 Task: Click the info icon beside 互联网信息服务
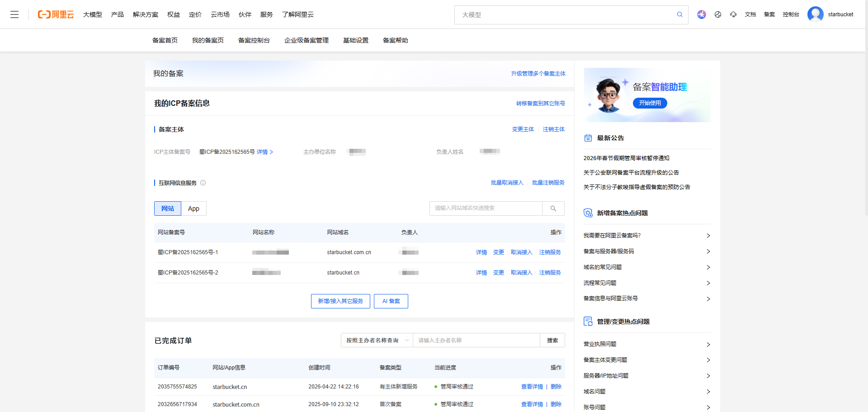point(203,183)
